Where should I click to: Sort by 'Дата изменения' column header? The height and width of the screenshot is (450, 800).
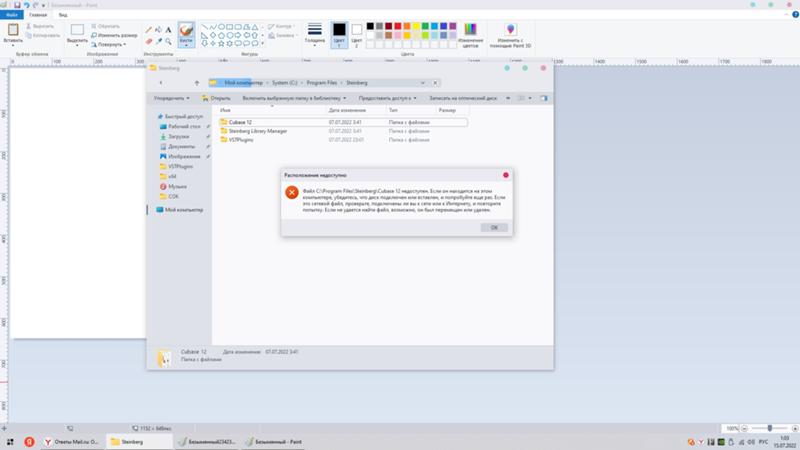pyautogui.click(x=347, y=110)
